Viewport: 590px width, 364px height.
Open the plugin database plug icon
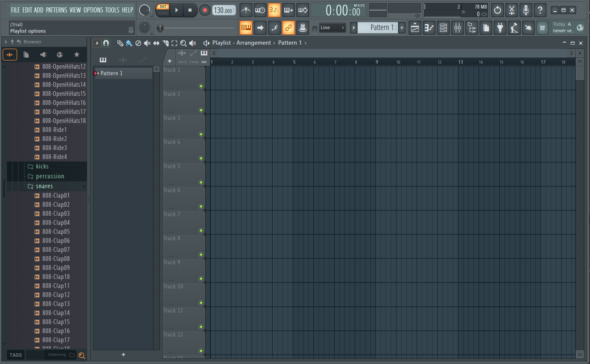pyautogui.click(x=500, y=28)
